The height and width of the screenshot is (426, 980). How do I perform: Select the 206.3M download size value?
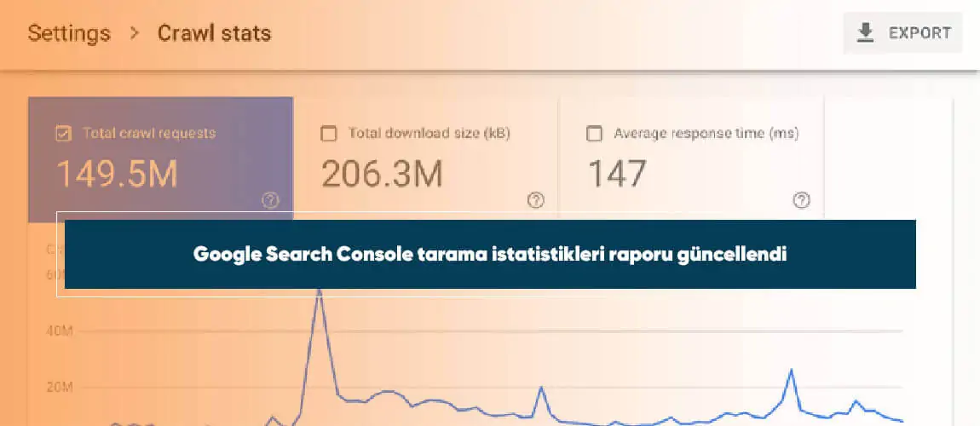coord(382,173)
